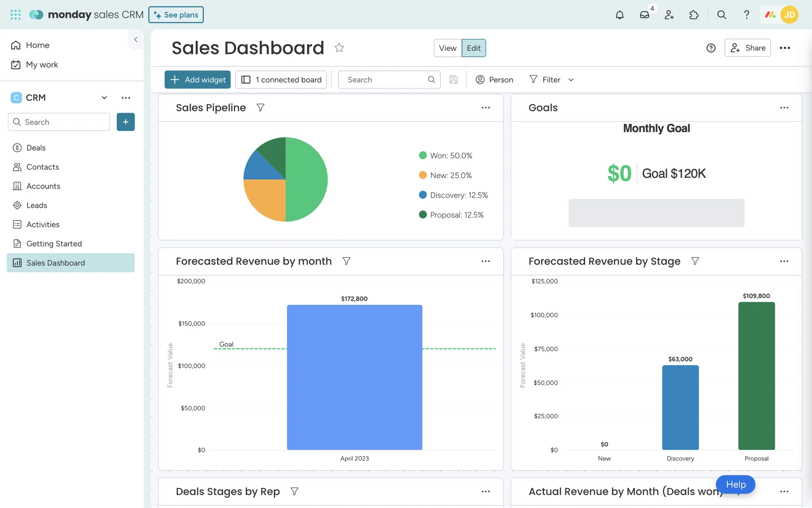Open the product switcher grid icon
Viewport: 812px width, 508px height.
16,15
